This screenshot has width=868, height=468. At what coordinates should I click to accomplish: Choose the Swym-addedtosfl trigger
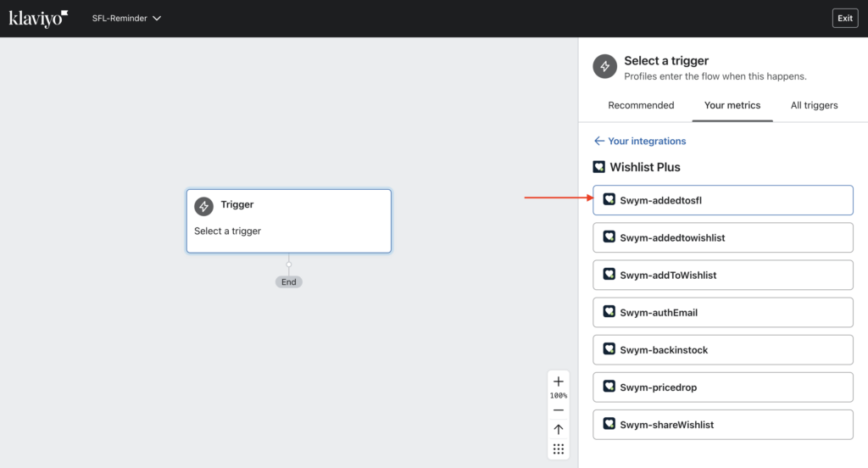tap(722, 200)
